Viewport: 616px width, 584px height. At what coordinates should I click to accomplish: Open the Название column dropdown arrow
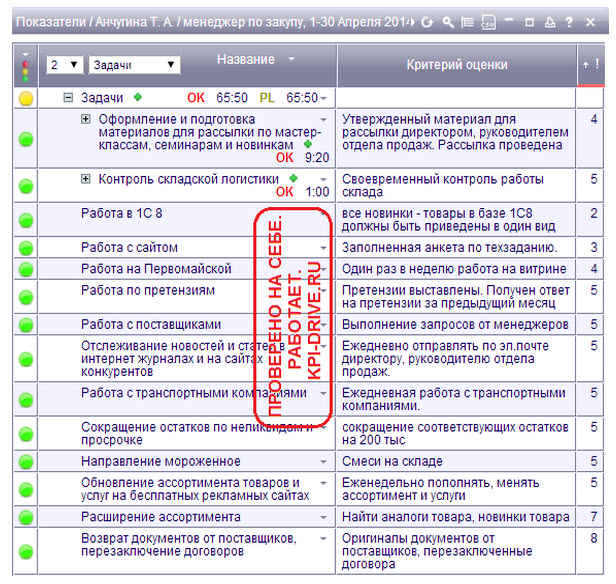[x=291, y=59]
